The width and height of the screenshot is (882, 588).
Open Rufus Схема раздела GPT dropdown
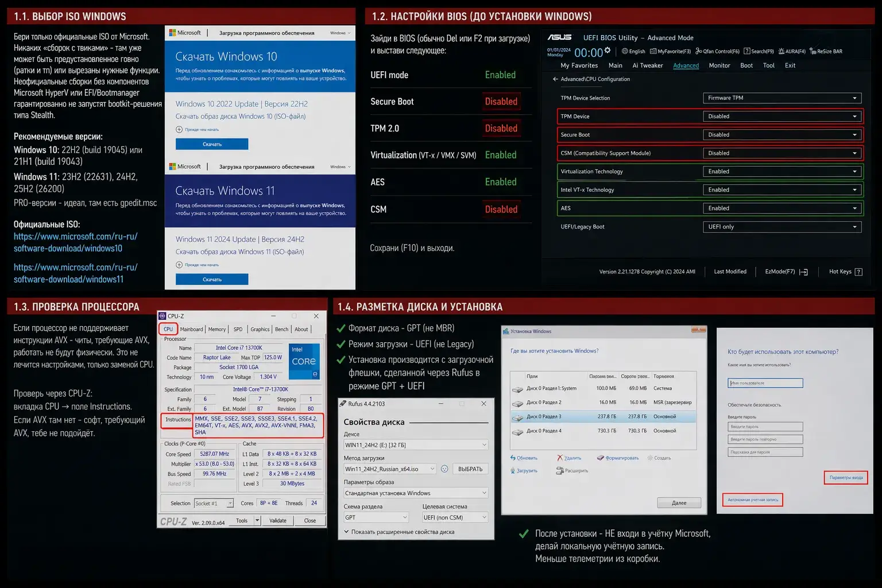pos(376,517)
